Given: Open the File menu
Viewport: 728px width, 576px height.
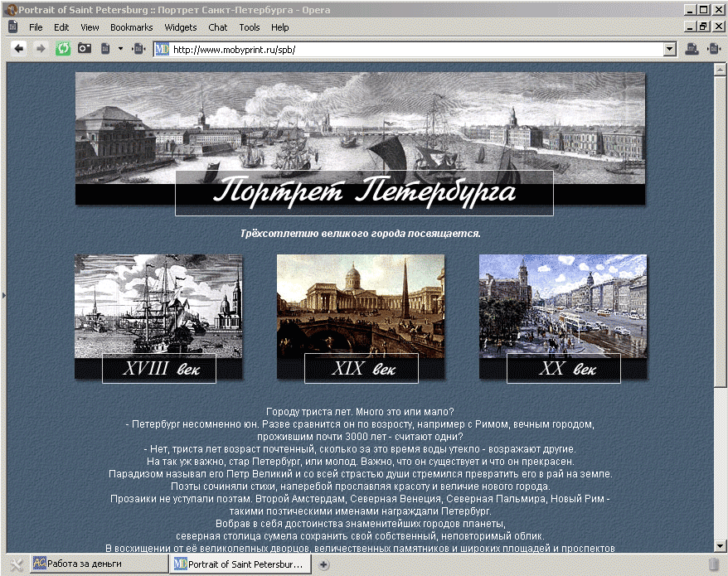Looking at the screenshot, I should pos(36,27).
